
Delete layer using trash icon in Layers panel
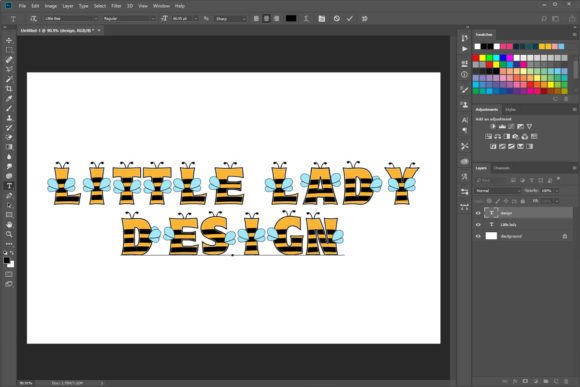pos(566,381)
